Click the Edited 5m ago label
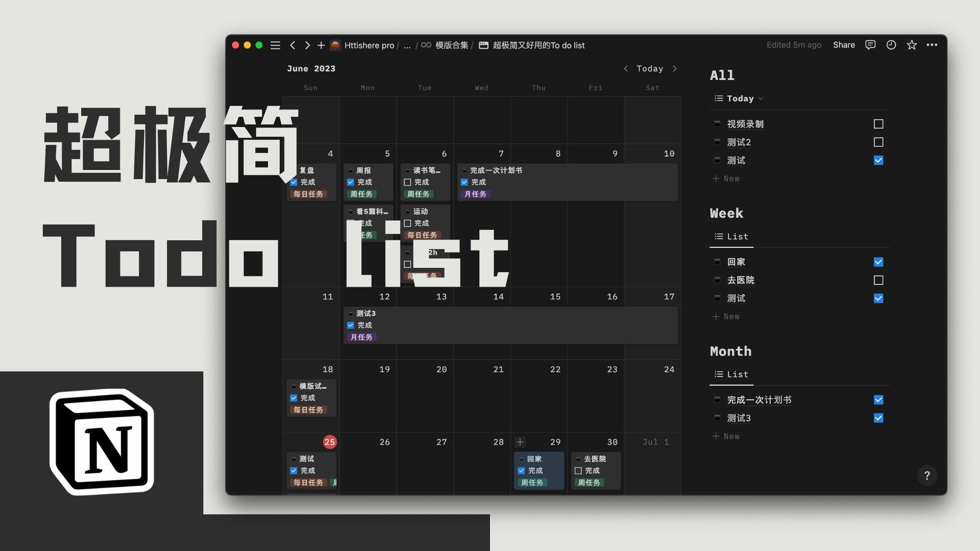 794,45
